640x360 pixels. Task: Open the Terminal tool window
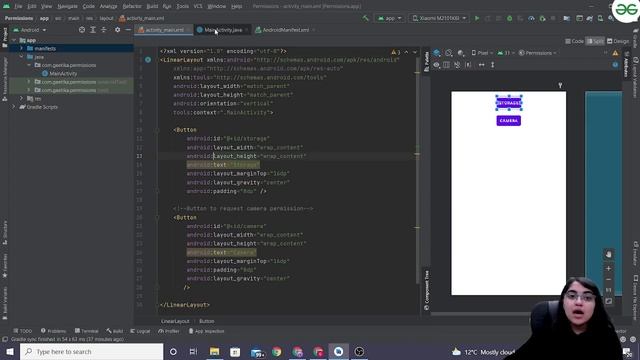point(87,331)
